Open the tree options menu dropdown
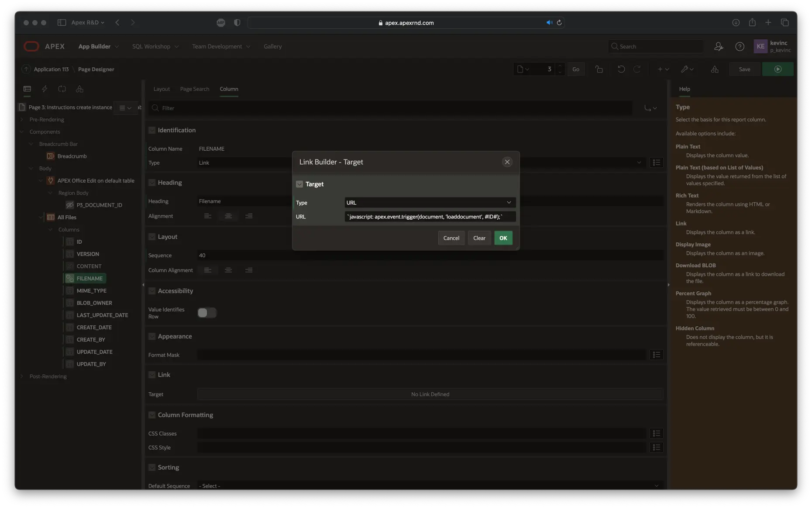Viewport: 812px width, 508px height. click(x=125, y=107)
